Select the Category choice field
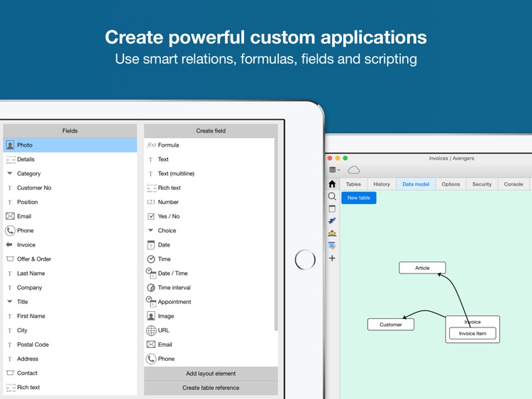The height and width of the screenshot is (399, 532). coord(70,174)
